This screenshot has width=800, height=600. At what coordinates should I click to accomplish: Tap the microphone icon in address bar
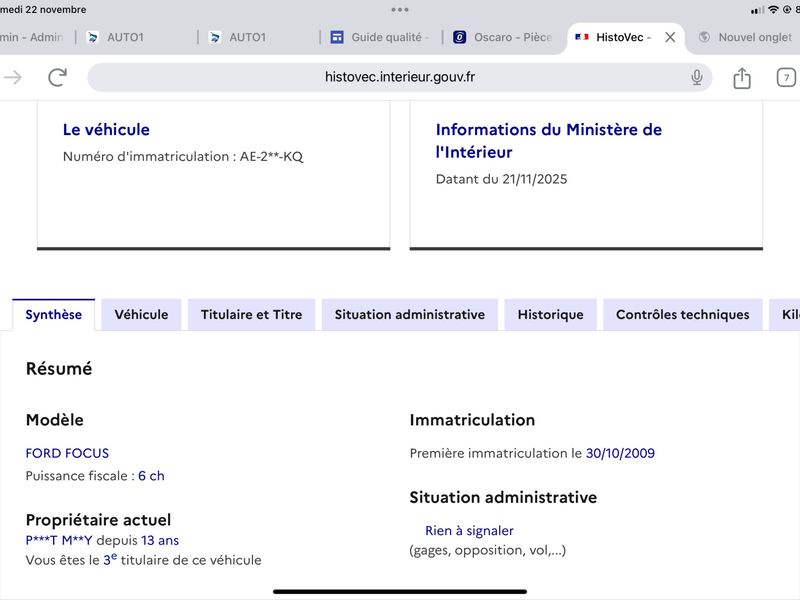[696, 78]
